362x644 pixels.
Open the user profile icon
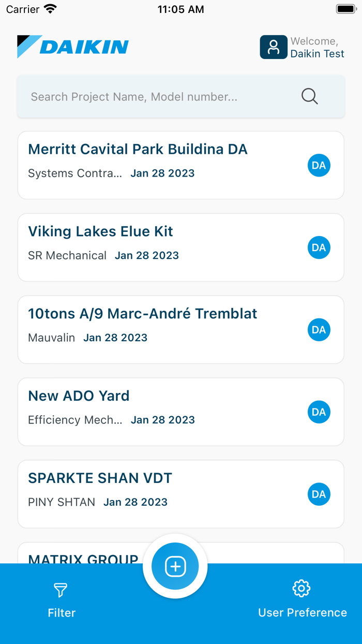pos(274,47)
